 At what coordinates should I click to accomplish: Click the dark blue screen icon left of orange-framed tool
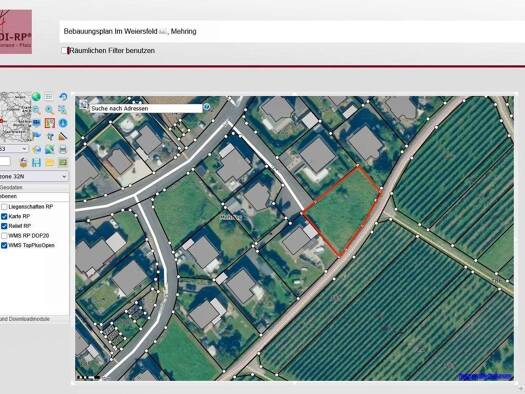pos(36,123)
